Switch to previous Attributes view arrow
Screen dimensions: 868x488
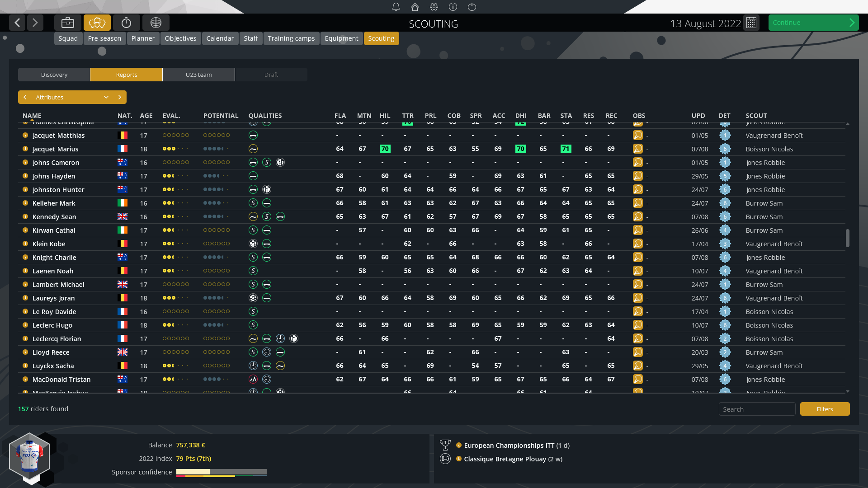(25, 97)
